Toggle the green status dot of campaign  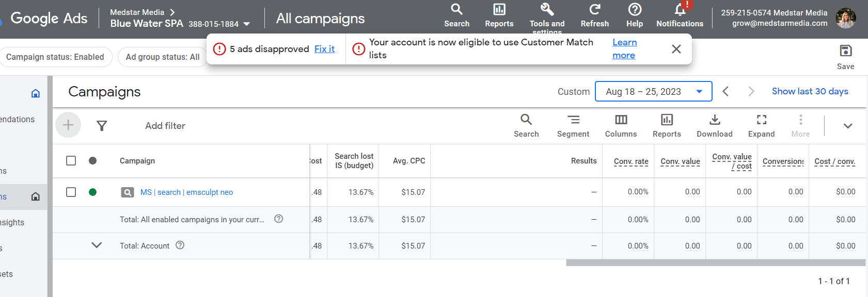(x=92, y=192)
